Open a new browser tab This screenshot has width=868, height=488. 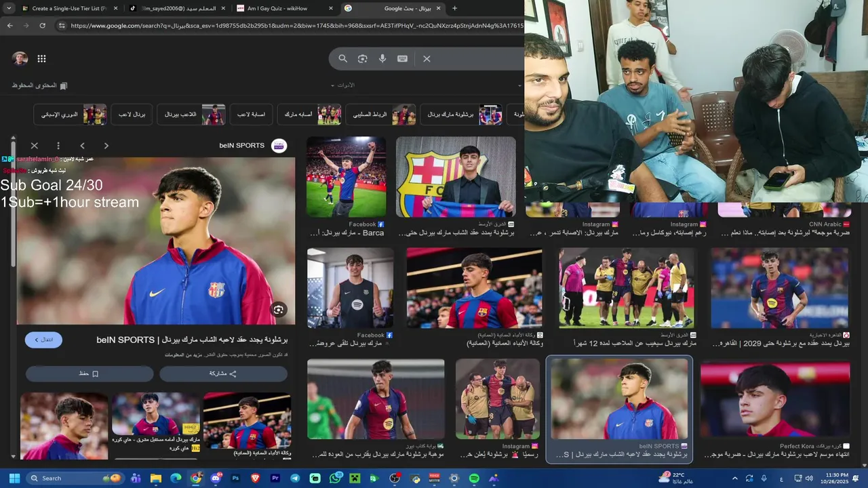(454, 8)
